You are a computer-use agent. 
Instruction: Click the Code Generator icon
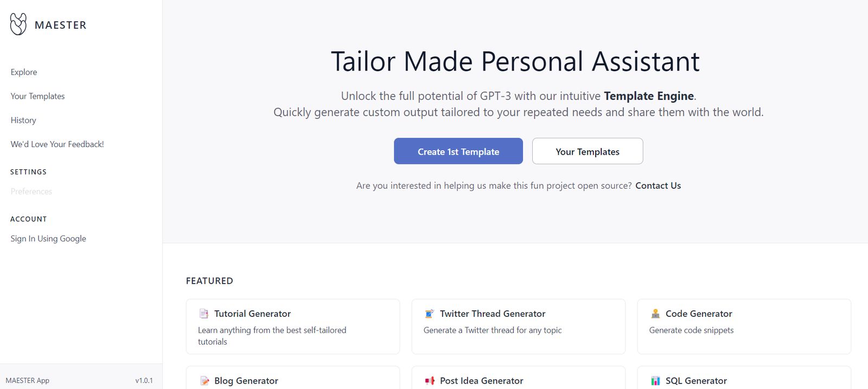coord(655,314)
